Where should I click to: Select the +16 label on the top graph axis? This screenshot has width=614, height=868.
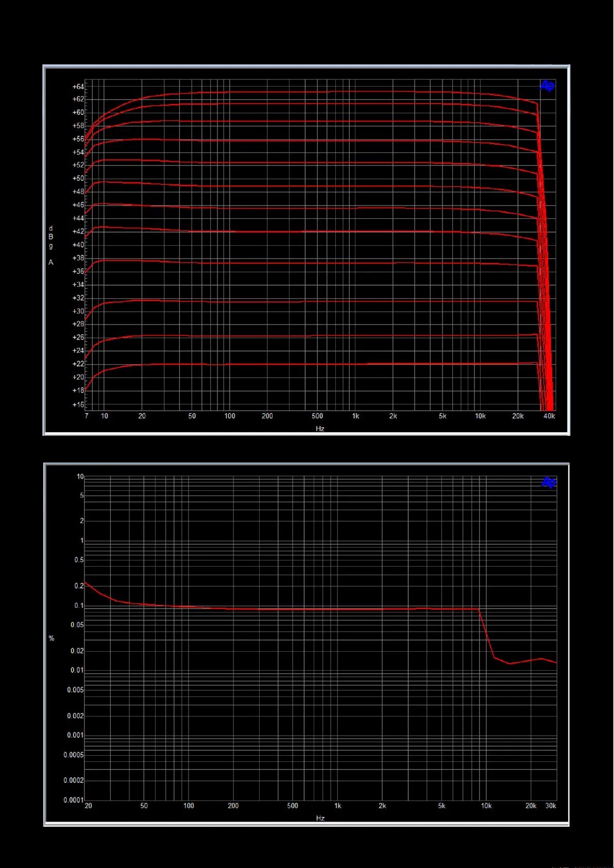pyautogui.click(x=78, y=405)
